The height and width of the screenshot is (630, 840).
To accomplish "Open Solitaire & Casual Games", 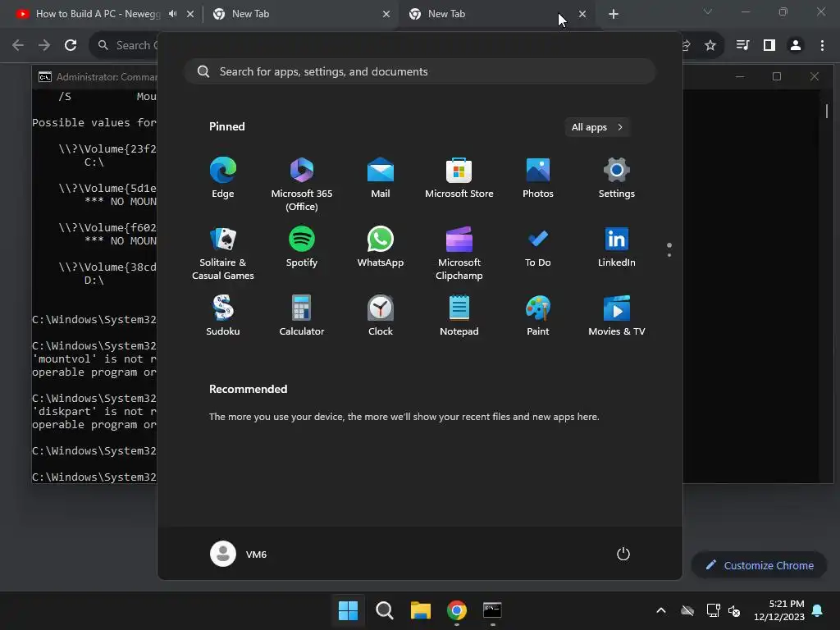I will point(223,253).
